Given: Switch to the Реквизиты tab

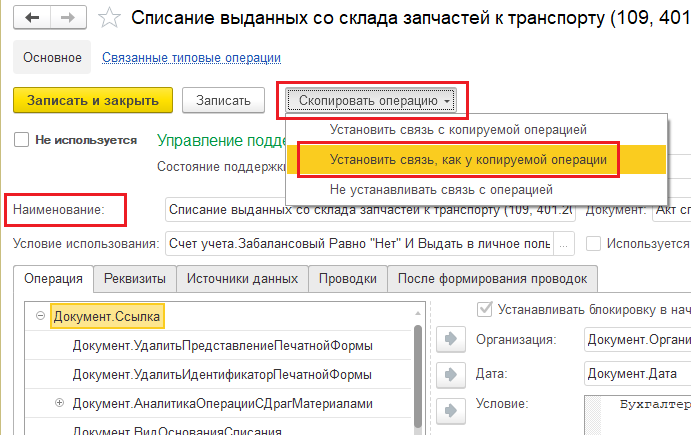Looking at the screenshot, I should [x=135, y=279].
